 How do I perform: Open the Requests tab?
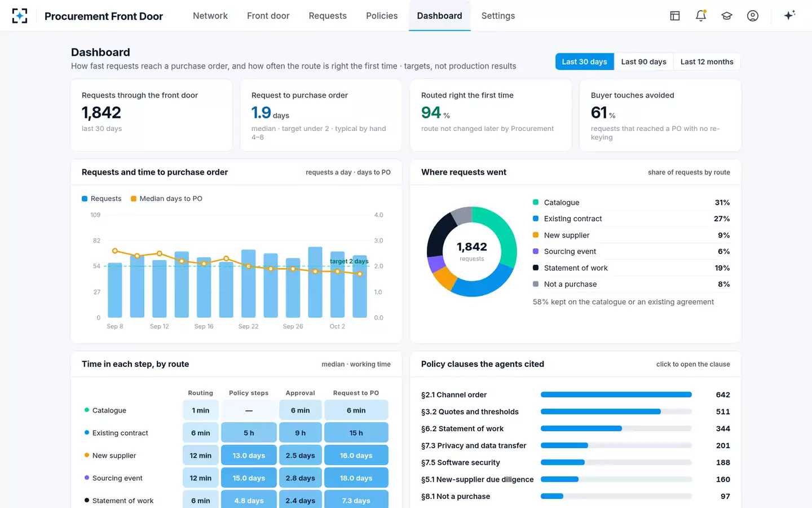328,16
